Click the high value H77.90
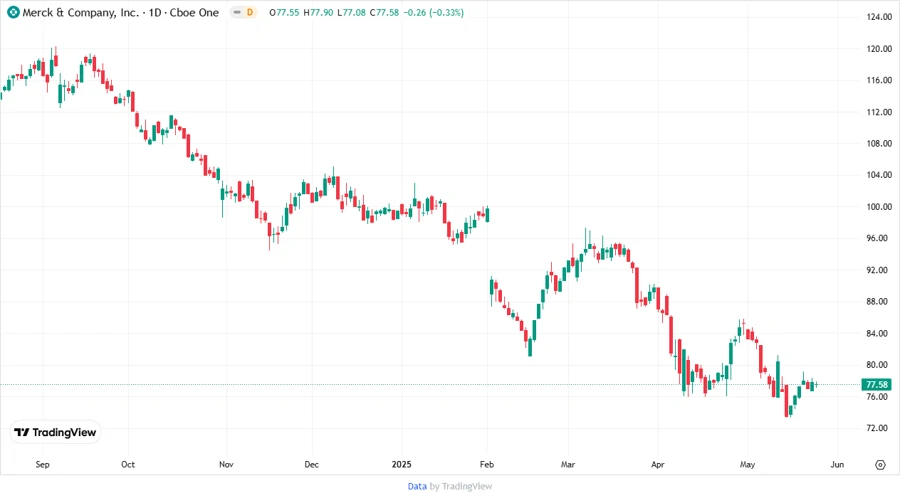Screen dimensions: 900x498 [x=318, y=13]
